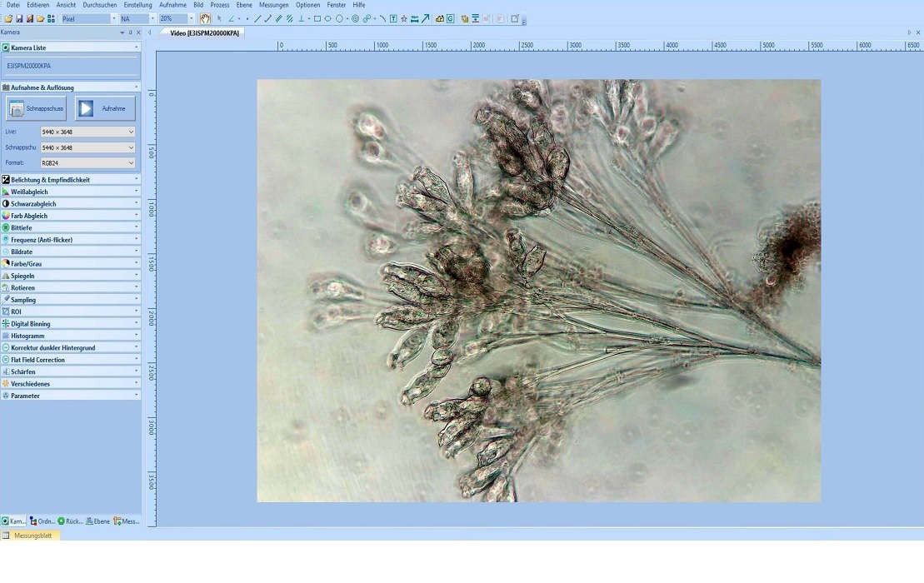Expand the Flat Field Correction section
924x583 pixels.
(x=70, y=360)
